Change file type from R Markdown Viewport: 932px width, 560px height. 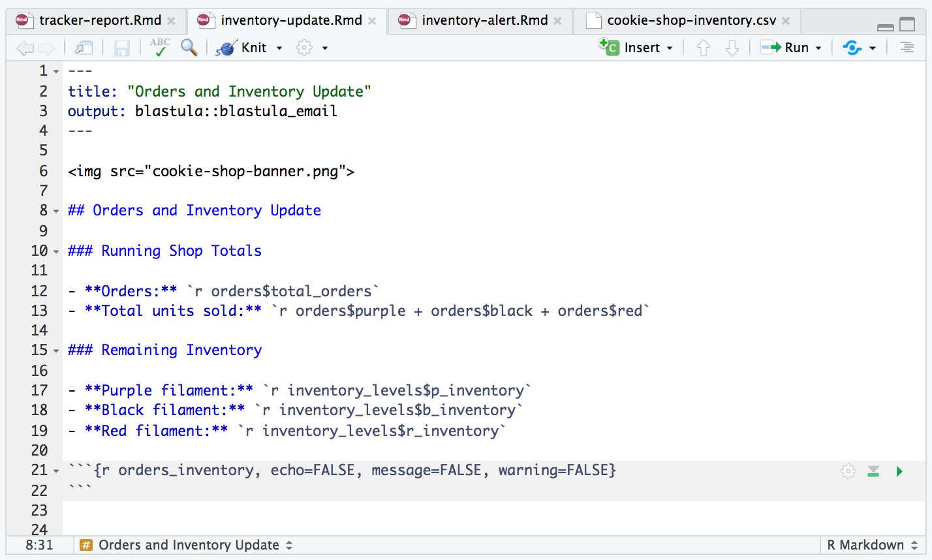[871, 545]
